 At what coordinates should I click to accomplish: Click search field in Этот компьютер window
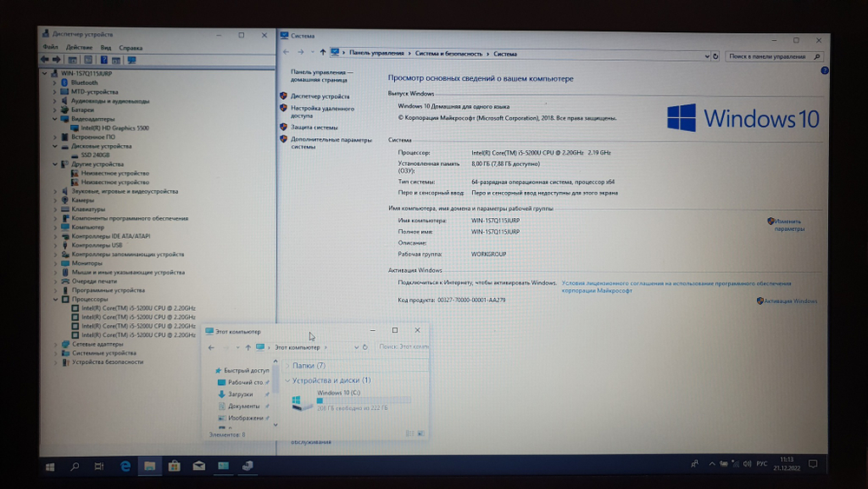click(403, 347)
